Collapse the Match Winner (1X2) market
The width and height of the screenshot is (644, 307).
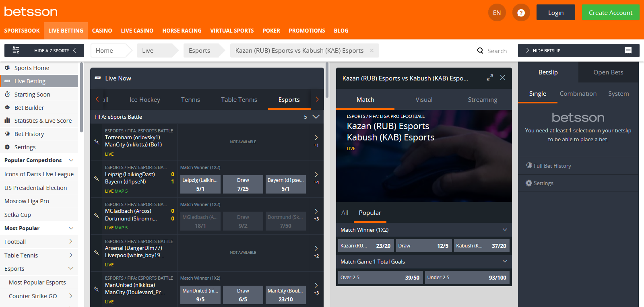pos(505,229)
